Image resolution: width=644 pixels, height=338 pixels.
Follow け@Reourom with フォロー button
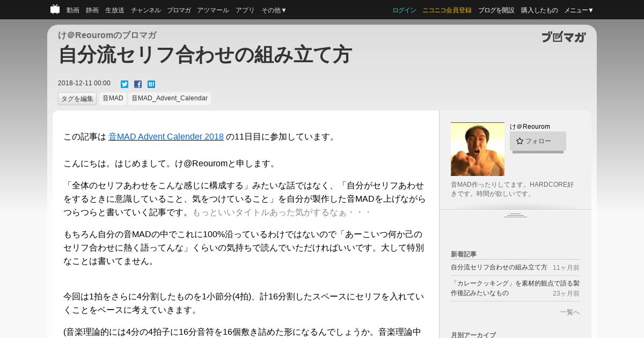point(538,141)
